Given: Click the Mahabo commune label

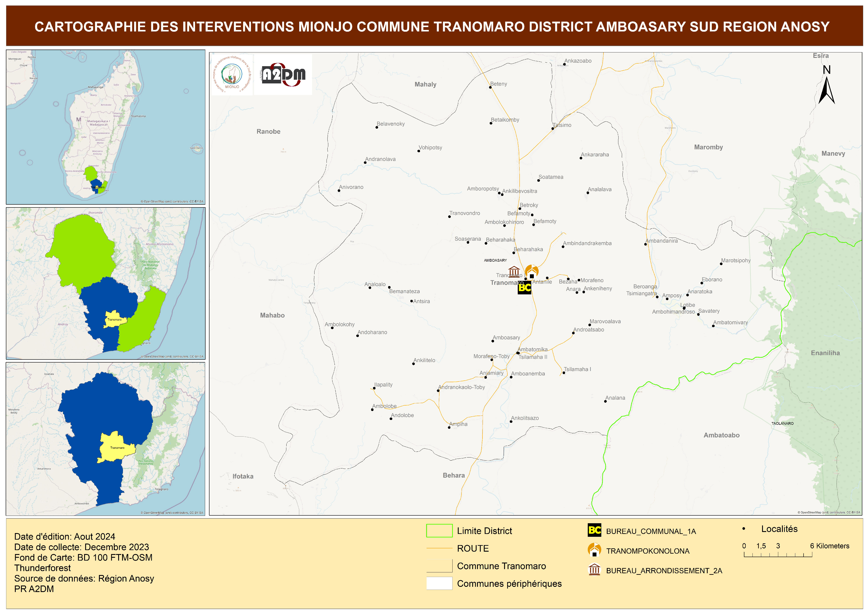Looking at the screenshot, I should [x=272, y=315].
